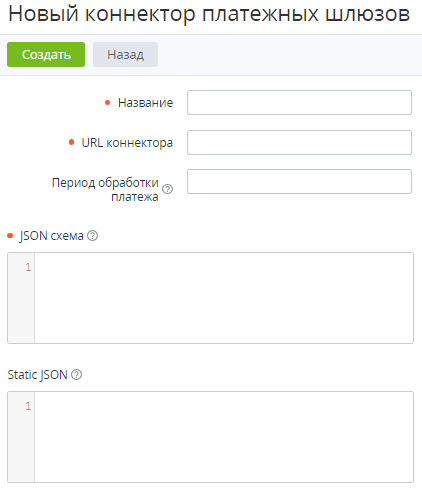
Task: Click the JSON схема section label
Action: (x=51, y=236)
